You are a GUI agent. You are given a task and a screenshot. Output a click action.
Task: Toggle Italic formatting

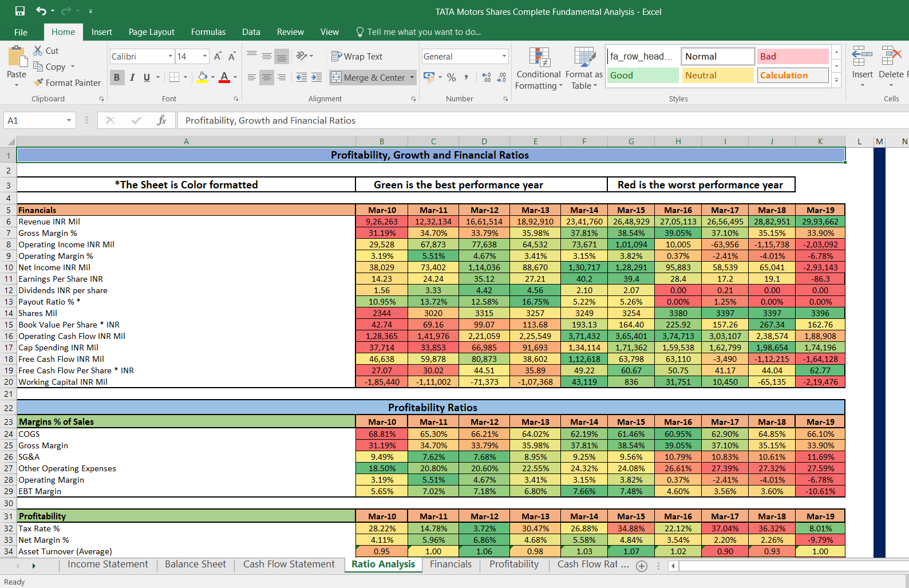132,77
